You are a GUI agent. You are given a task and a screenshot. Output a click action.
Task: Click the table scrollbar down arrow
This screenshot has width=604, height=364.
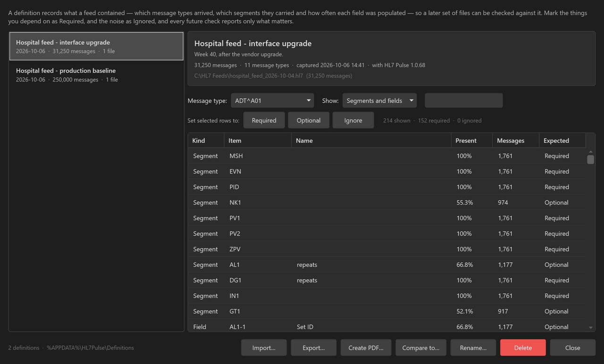click(x=590, y=328)
